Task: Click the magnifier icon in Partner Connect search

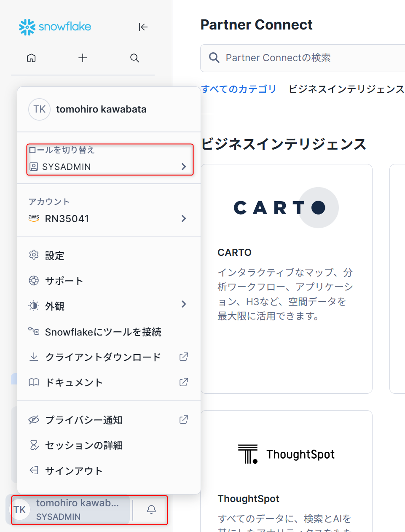Action: tap(214, 58)
